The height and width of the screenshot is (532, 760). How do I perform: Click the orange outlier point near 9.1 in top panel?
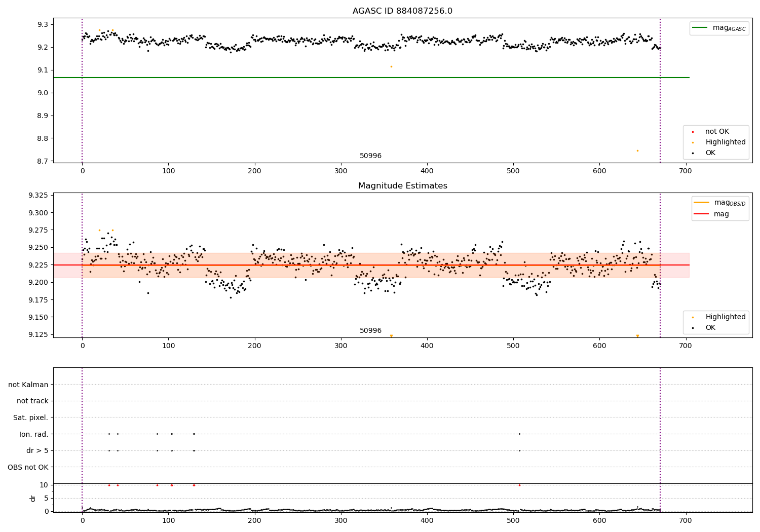pyautogui.click(x=391, y=66)
